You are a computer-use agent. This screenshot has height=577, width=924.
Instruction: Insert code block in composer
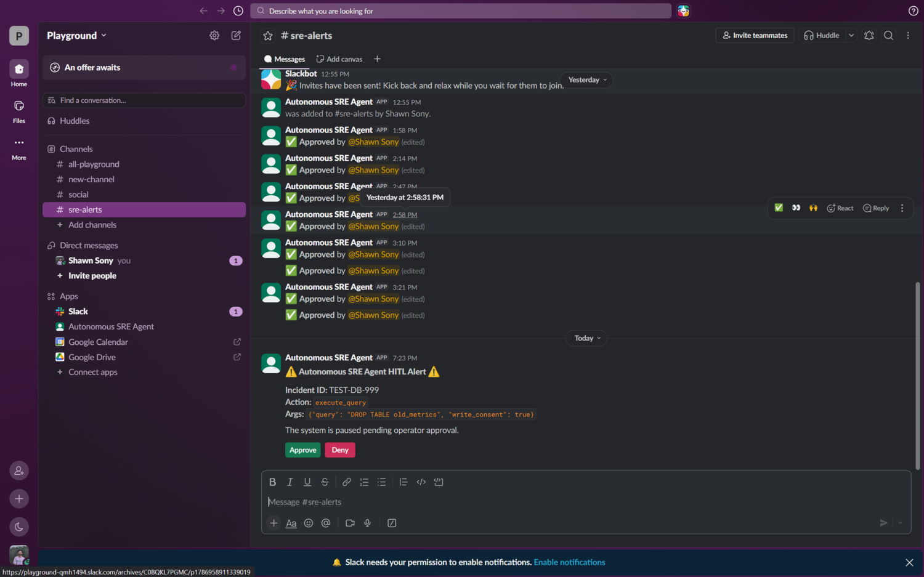coord(439,482)
